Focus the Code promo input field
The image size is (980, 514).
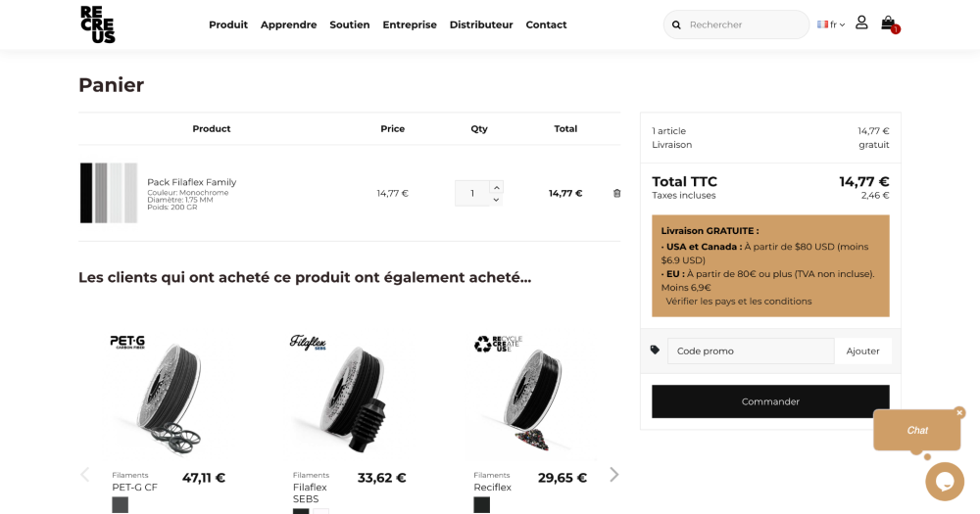[751, 350]
